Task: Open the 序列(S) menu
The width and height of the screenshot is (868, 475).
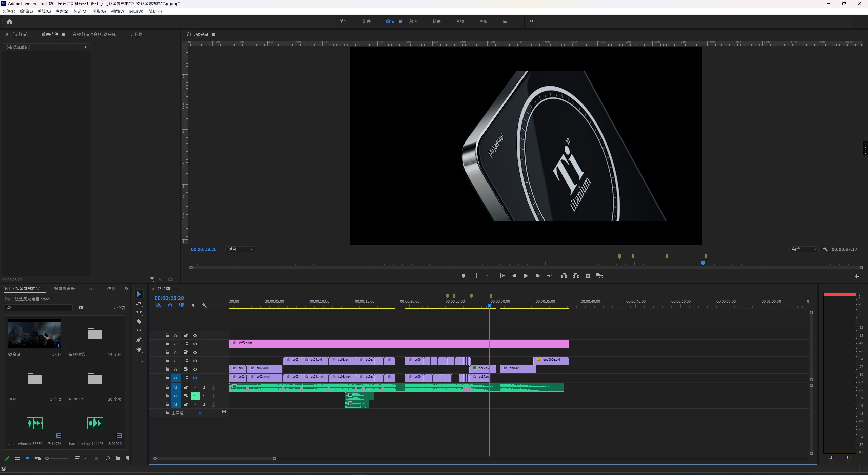Action: [62, 11]
